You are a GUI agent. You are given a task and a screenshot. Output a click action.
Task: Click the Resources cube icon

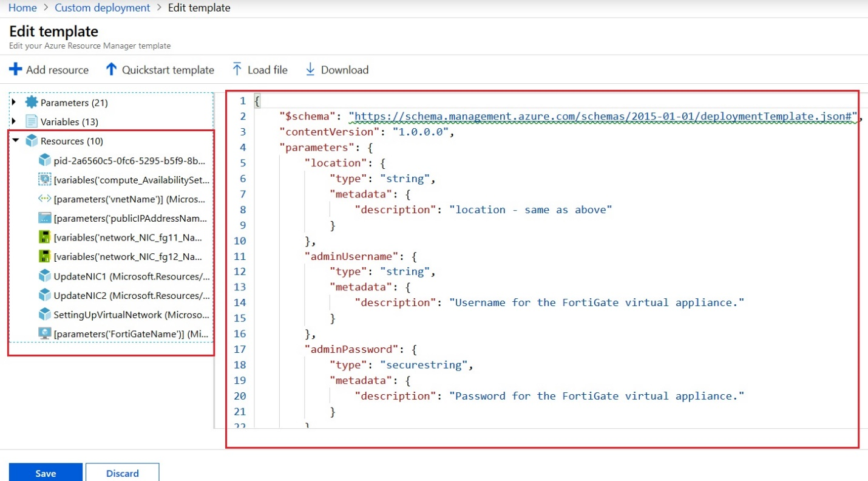tap(32, 141)
